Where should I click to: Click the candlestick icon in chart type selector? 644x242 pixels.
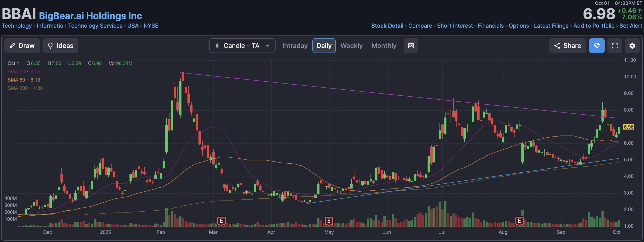tap(217, 46)
